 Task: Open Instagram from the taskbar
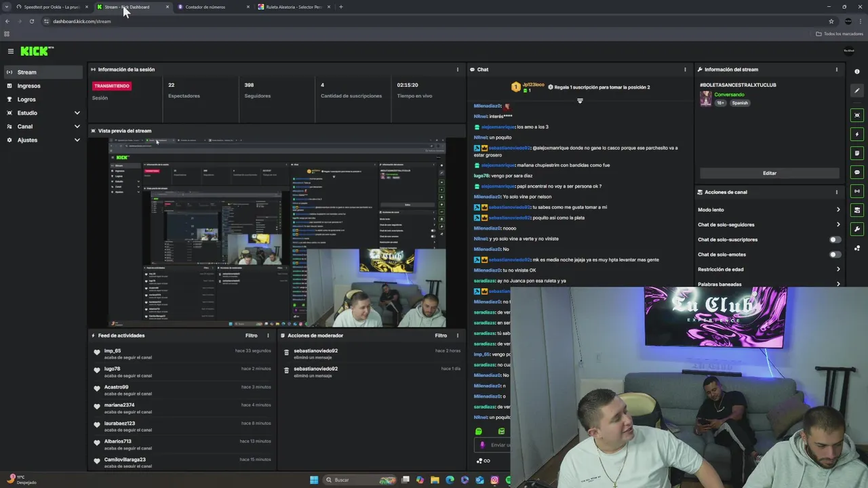[494, 480]
